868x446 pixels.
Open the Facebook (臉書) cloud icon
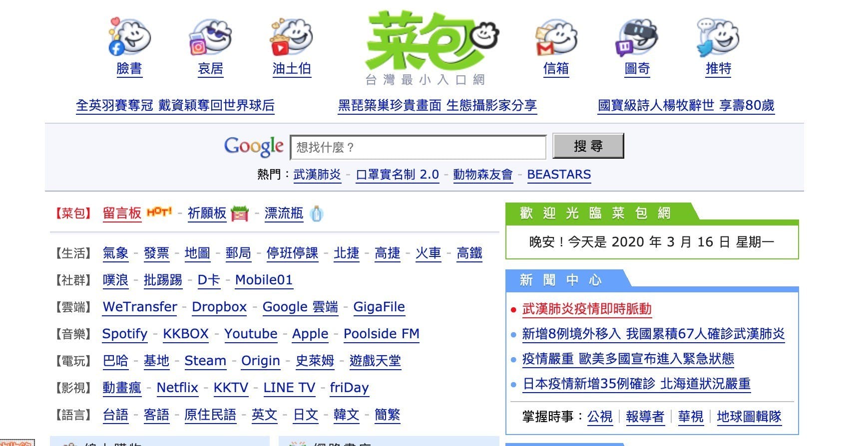point(129,37)
